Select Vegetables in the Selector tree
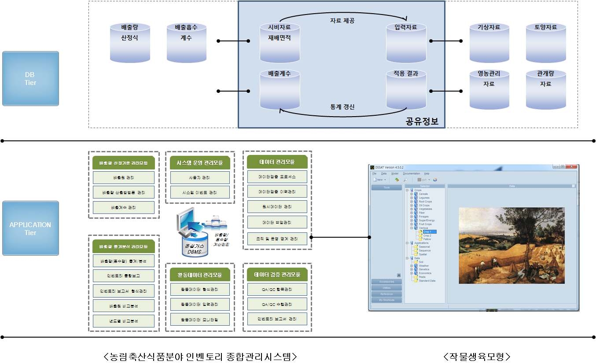Image resolution: width=596 pixels, height=364 pixels. tap(425, 209)
